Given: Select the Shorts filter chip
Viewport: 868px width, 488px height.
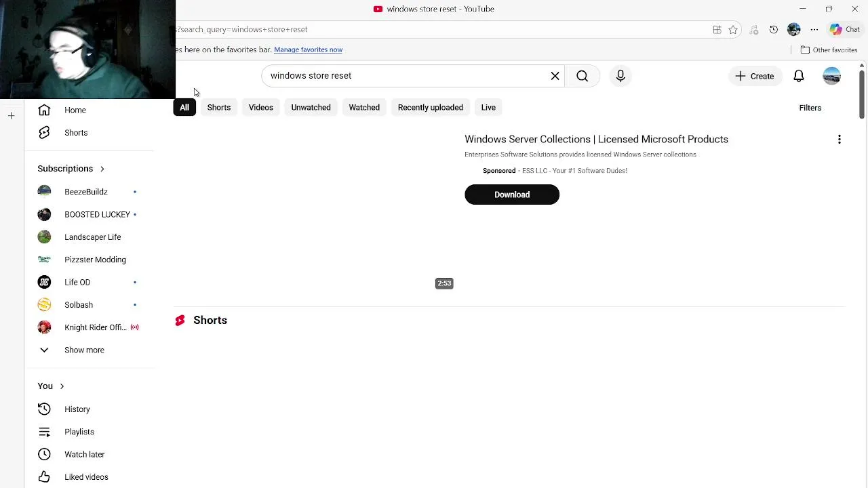Looking at the screenshot, I should [x=219, y=108].
